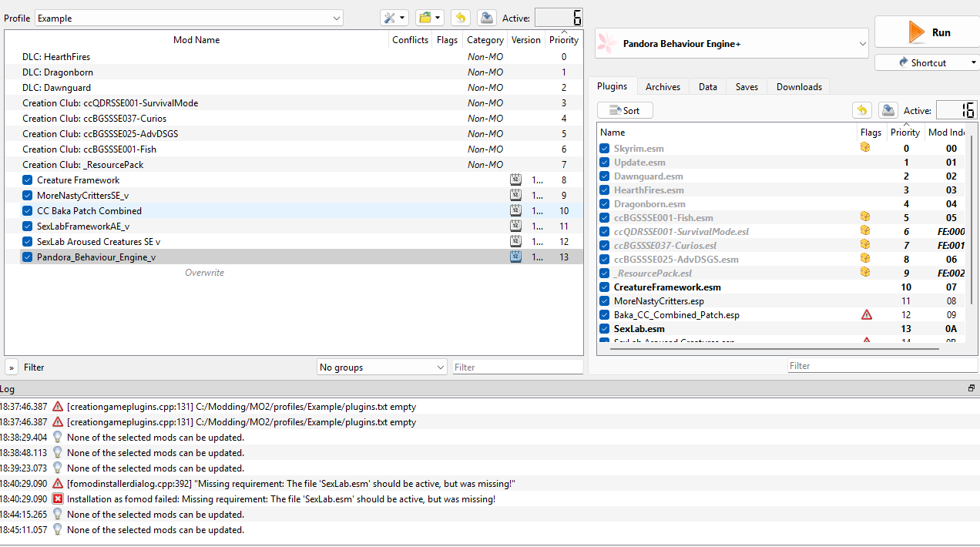The width and height of the screenshot is (980, 547).
Task: Open the Data tab
Action: pyautogui.click(x=708, y=87)
